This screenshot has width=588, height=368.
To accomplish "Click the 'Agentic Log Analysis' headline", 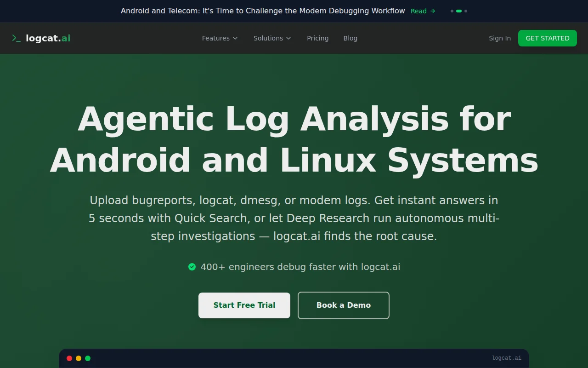I will [x=294, y=139].
